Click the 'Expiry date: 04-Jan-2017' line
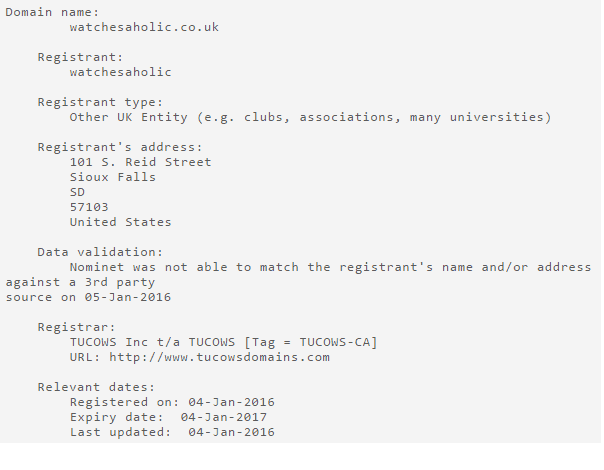 coord(168,417)
